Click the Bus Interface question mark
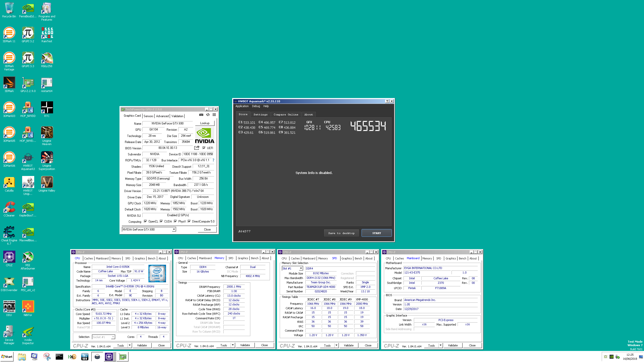The height and width of the screenshot is (362, 644). [213, 160]
